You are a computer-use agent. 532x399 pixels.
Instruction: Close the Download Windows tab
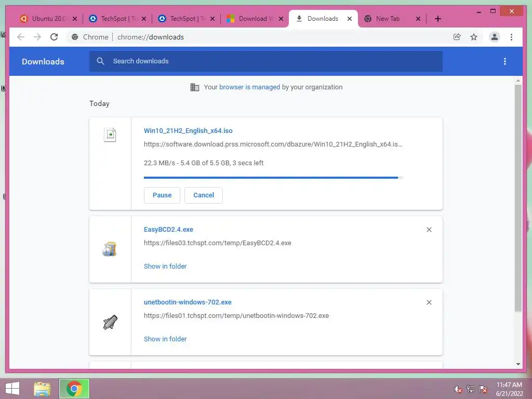(281, 19)
